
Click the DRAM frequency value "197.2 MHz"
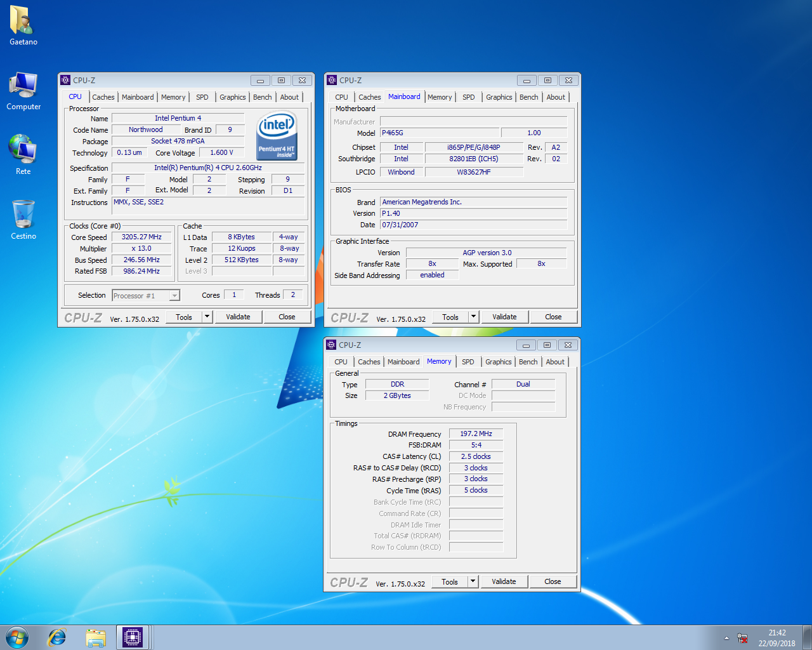(476, 434)
